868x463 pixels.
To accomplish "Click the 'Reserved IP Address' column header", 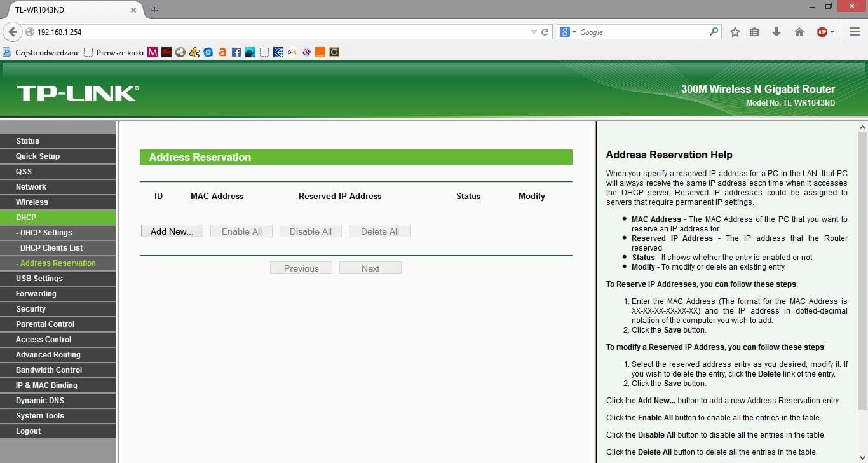I will point(340,197).
